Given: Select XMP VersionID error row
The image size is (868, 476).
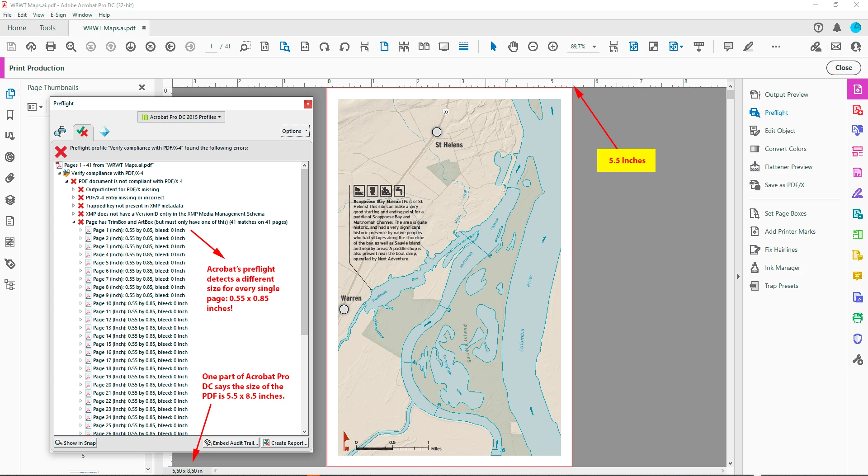Looking at the screenshot, I should tap(175, 214).
